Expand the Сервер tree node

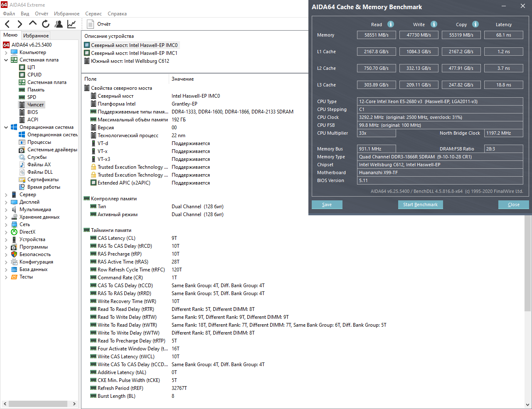tap(6, 195)
